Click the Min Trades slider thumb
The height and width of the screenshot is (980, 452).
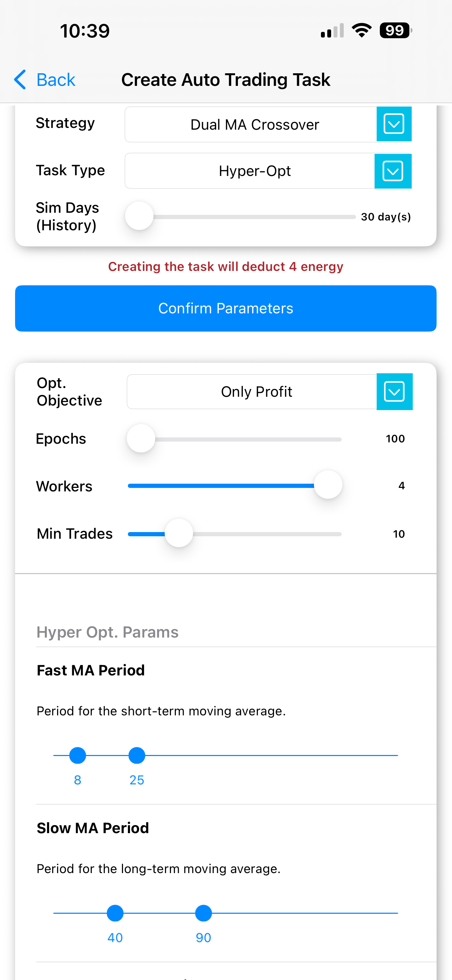pos(179,533)
